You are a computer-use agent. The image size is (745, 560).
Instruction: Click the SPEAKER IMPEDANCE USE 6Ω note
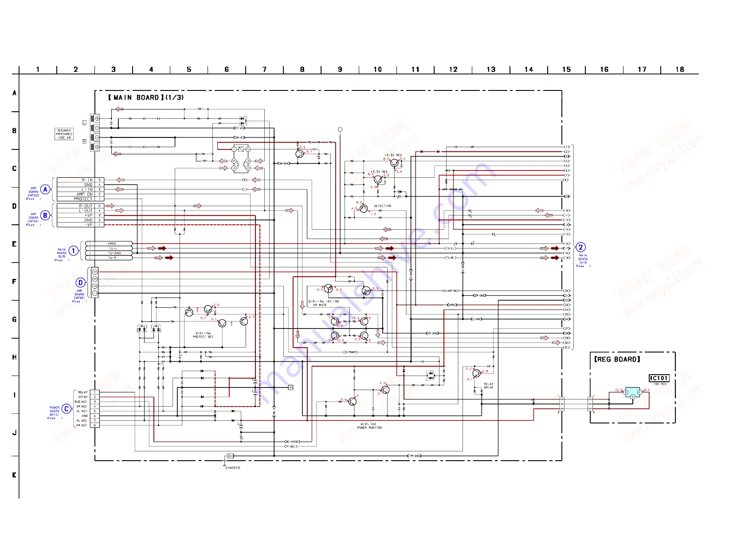click(64, 134)
